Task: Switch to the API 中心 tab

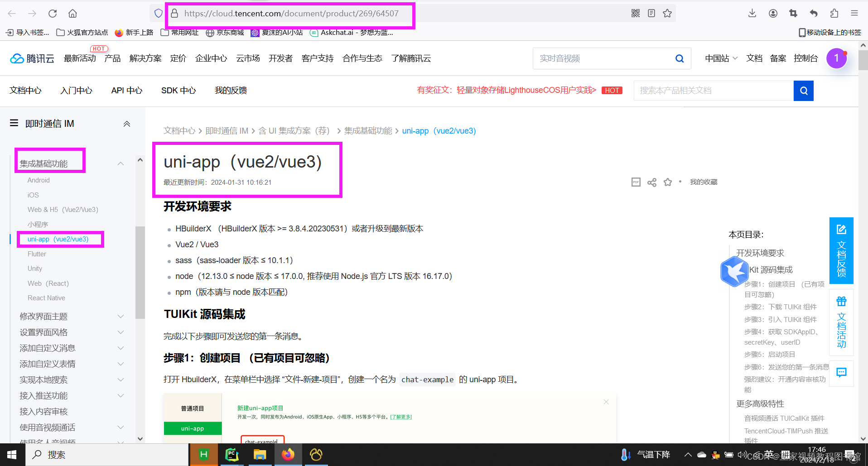Action: click(126, 90)
